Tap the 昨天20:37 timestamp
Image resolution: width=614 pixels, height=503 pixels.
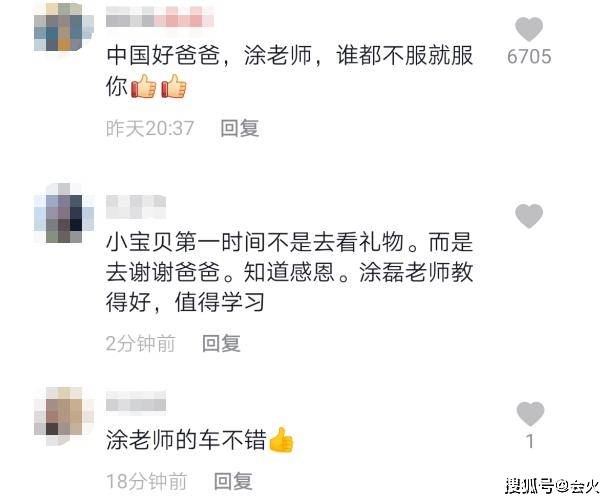point(150,128)
